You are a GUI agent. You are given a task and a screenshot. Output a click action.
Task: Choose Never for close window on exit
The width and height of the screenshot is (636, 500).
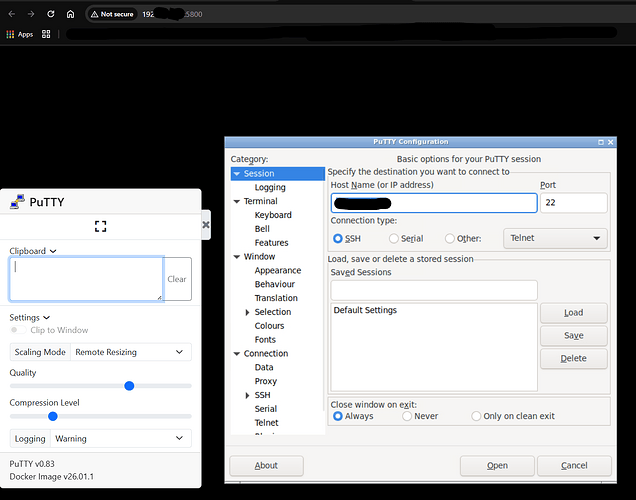[407, 416]
